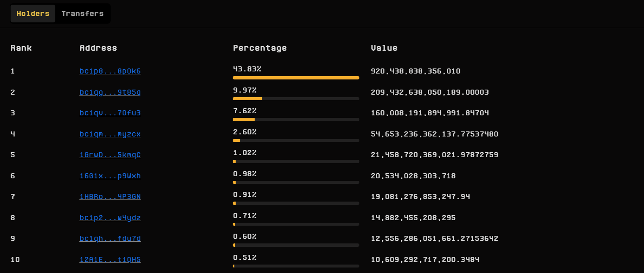Image resolution: width=644 pixels, height=273 pixels.
Task: Click the Value column header
Action: click(x=384, y=48)
